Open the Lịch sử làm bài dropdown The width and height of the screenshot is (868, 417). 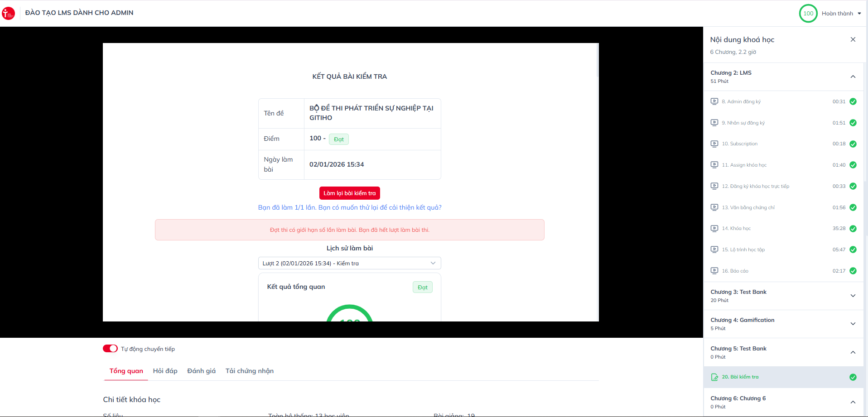(349, 263)
